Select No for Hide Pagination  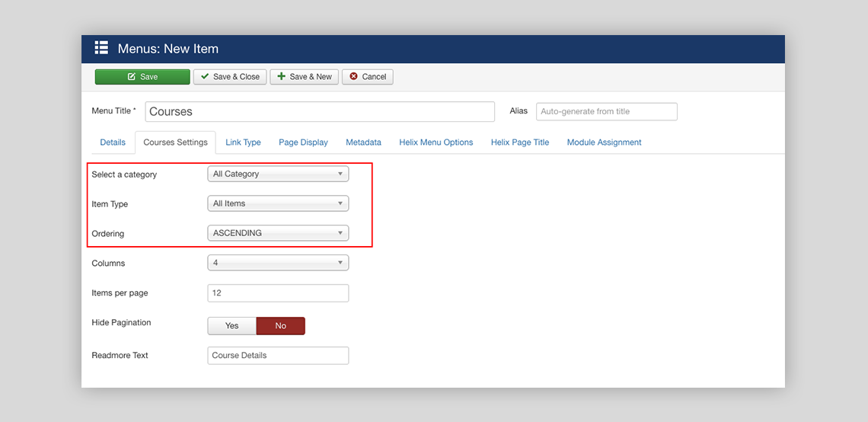(x=280, y=326)
